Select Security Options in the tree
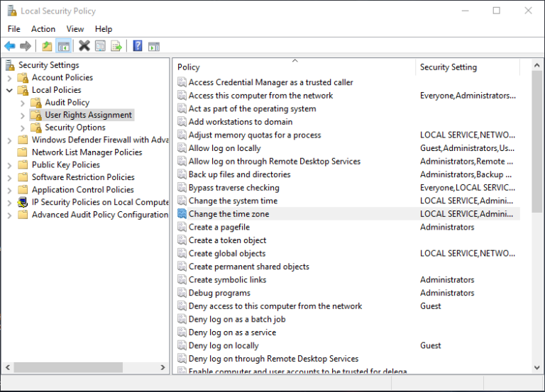Screen dimensions: 545x392 pyautogui.click(x=75, y=128)
